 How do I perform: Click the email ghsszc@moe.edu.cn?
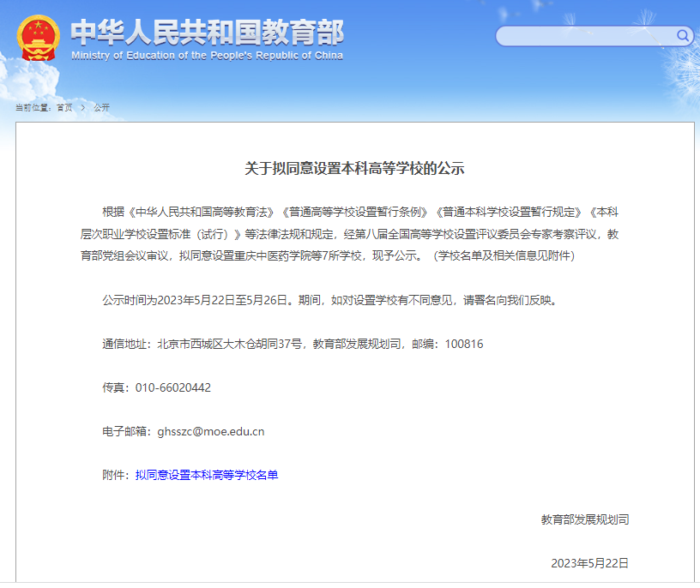[x=211, y=431]
